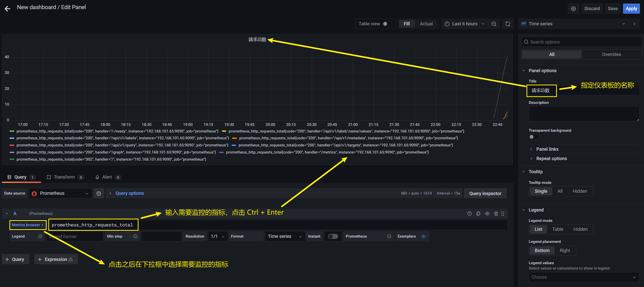This screenshot has height=287, width=644.
Task: Click the data source help icon
Action: point(99,194)
